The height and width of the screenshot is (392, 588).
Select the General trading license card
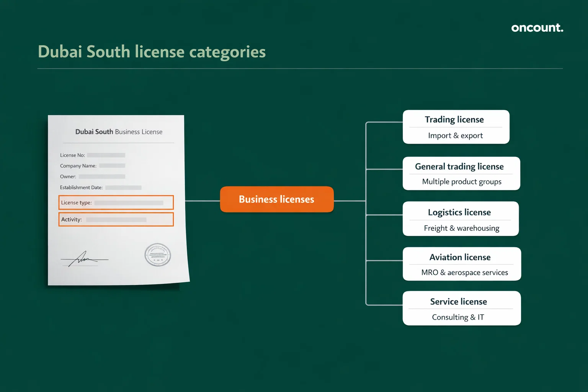(461, 173)
